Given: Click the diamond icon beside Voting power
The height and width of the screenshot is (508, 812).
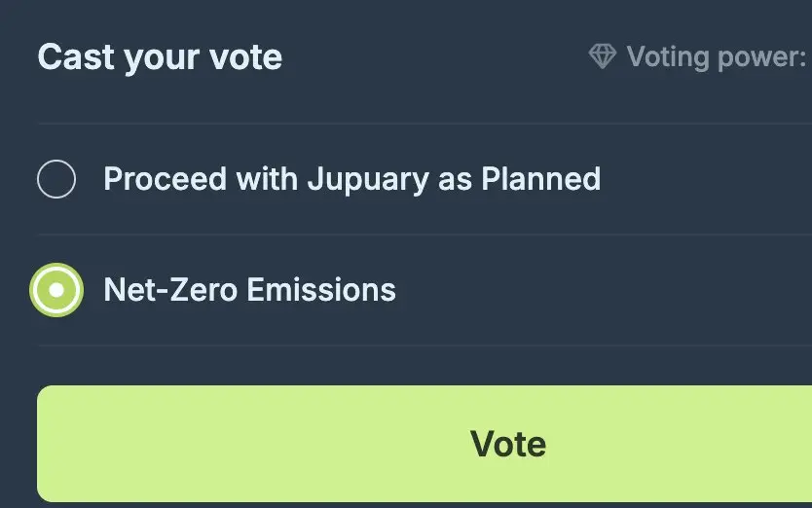Looking at the screenshot, I should click(603, 56).
